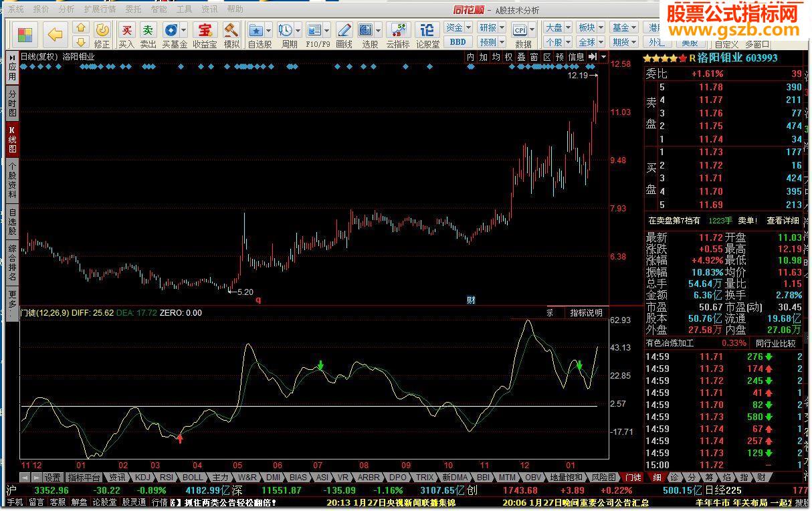Switch to the BOLL indicator tab
Screen dimensions: 812x511
pos(193,477)
